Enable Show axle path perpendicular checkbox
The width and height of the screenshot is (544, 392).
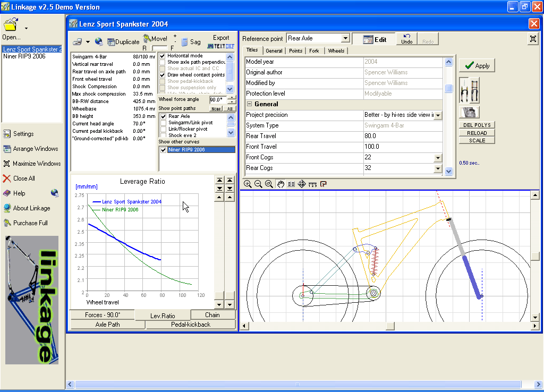(x=162, y=62)
